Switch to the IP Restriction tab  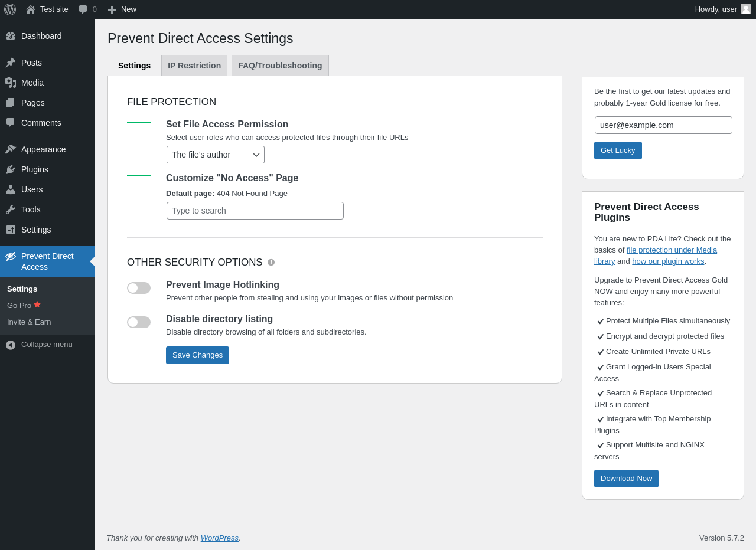(194, 66)
